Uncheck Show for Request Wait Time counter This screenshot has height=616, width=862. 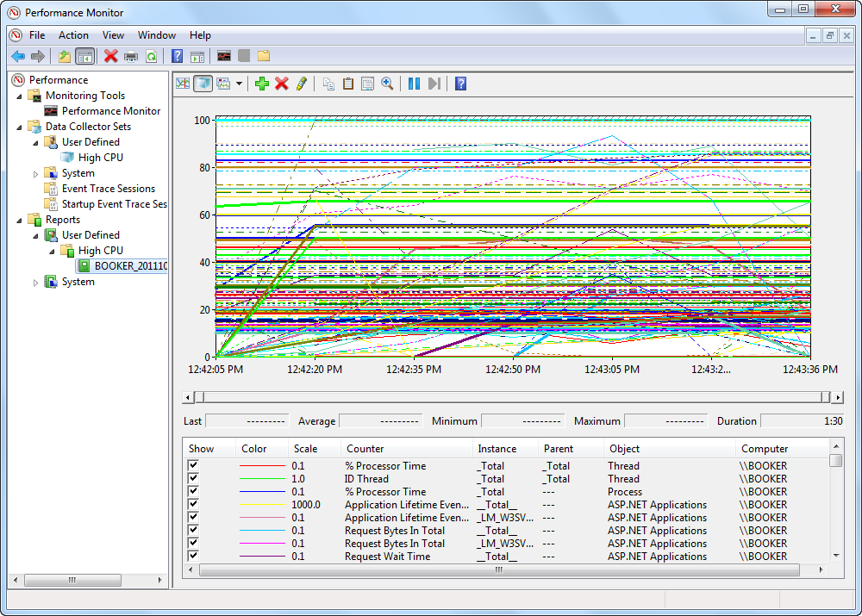tap(193, 557)
